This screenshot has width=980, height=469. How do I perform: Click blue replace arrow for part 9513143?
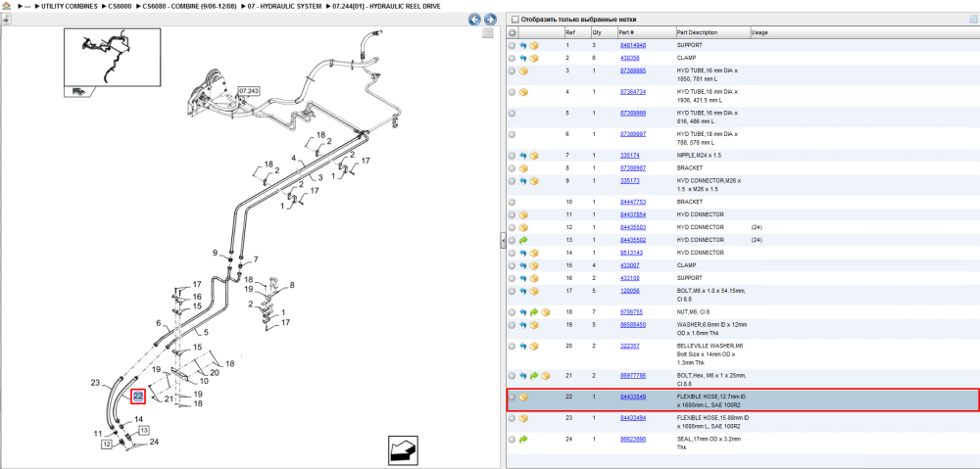coord(523,253)
